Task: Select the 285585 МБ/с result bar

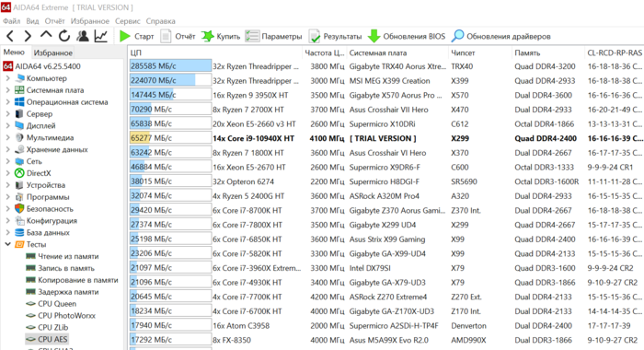Action: point(170,66)
